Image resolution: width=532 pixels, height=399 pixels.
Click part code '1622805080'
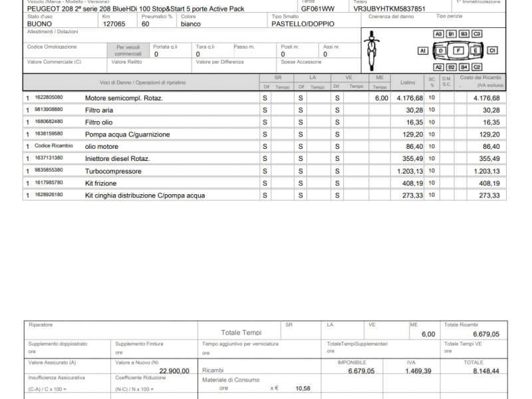(x=49, y=97)
